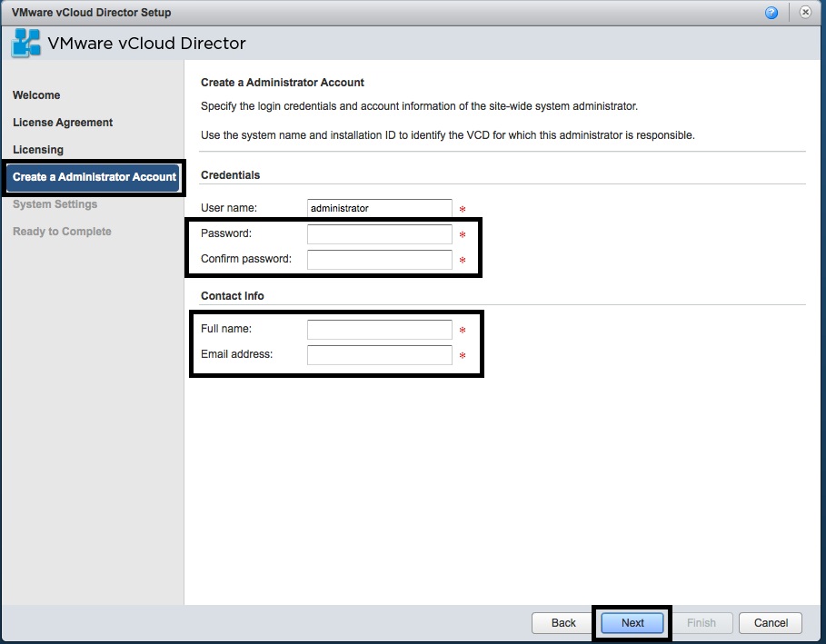Open the License Agreement step

[63, 122]
